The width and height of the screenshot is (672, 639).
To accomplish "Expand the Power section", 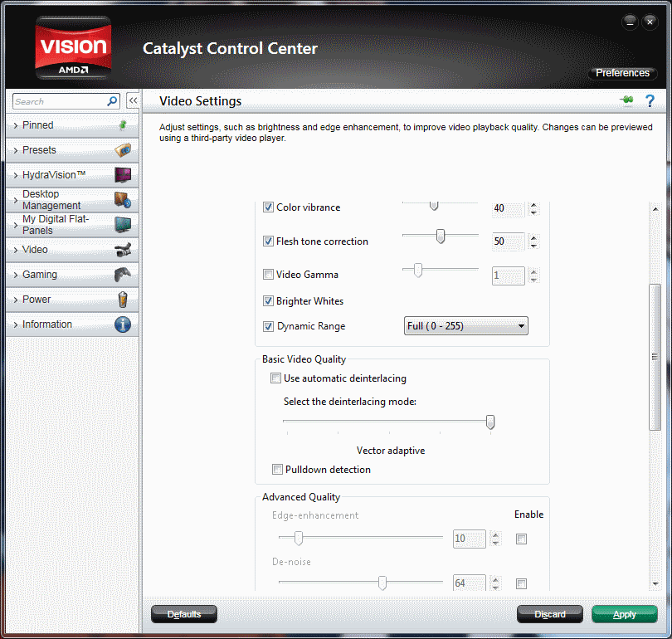I will 16,300.
